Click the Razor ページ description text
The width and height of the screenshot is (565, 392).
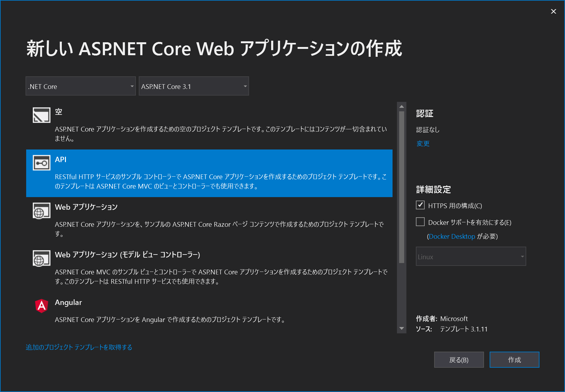point(219,229)
